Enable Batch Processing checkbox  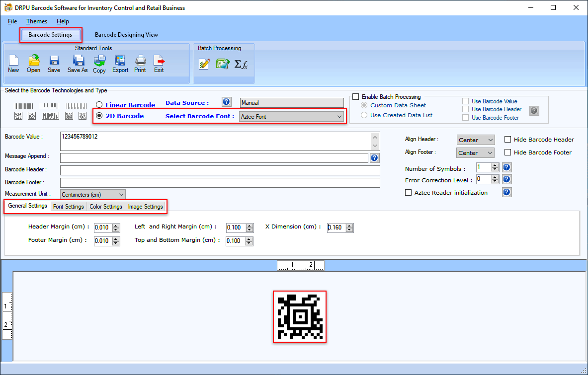pos(355,97)
